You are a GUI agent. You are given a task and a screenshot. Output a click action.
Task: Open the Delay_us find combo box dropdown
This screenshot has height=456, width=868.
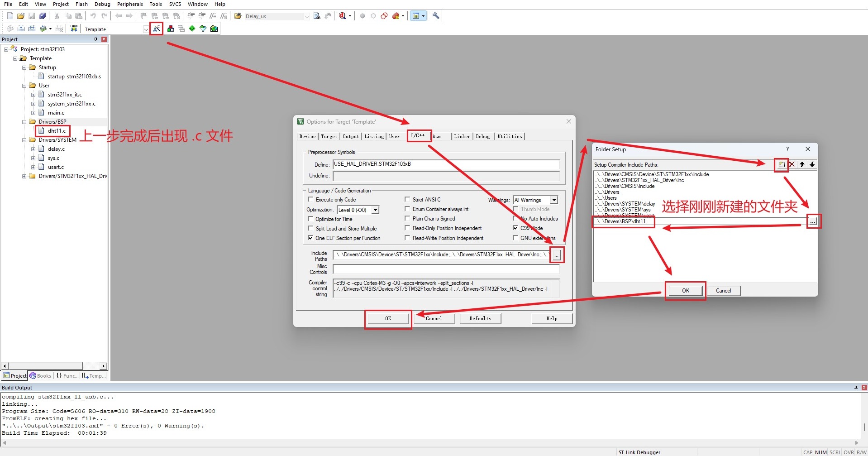click(x=307, y=16)
